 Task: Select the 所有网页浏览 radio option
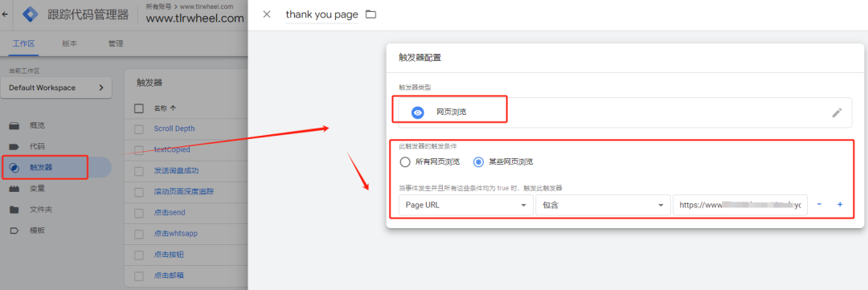coord(405,162)
